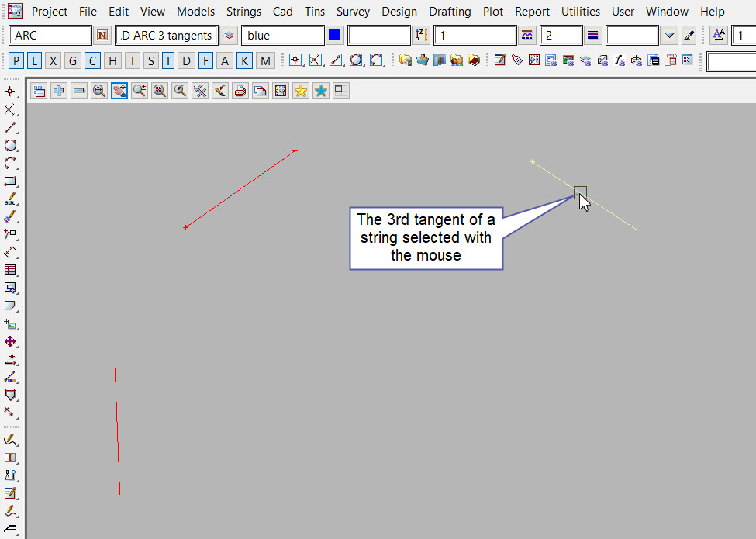Screen dimensions: 756x539
Task: Open the blue triangle dropdown arrow
Action: click(x=670, y=36)
